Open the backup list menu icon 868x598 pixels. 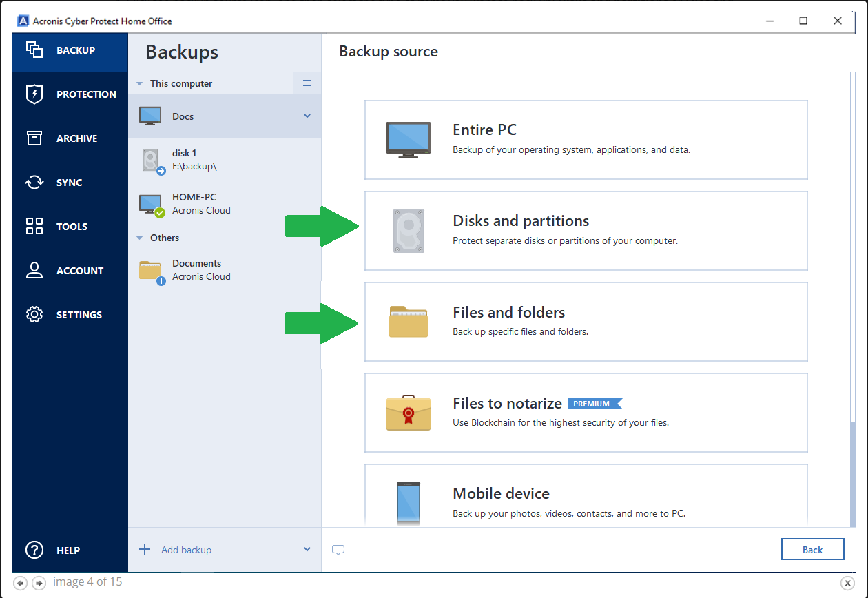[307, 83]
